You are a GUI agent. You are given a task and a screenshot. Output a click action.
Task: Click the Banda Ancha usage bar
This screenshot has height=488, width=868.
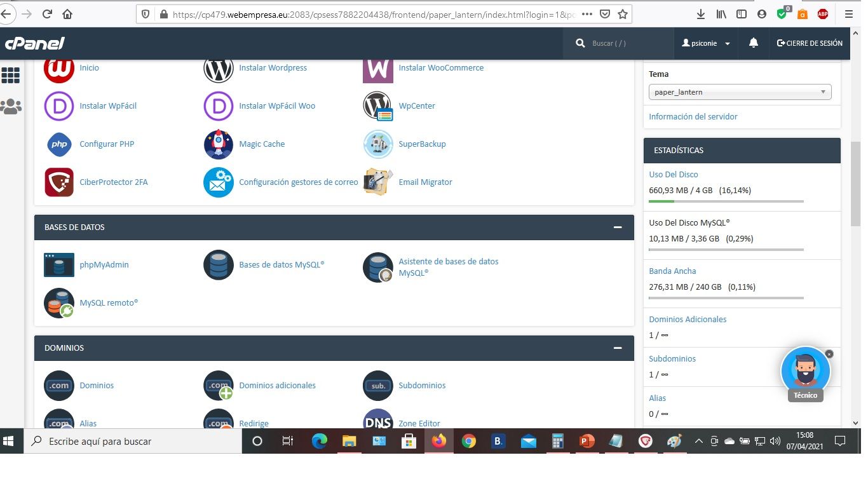(726, 298)
